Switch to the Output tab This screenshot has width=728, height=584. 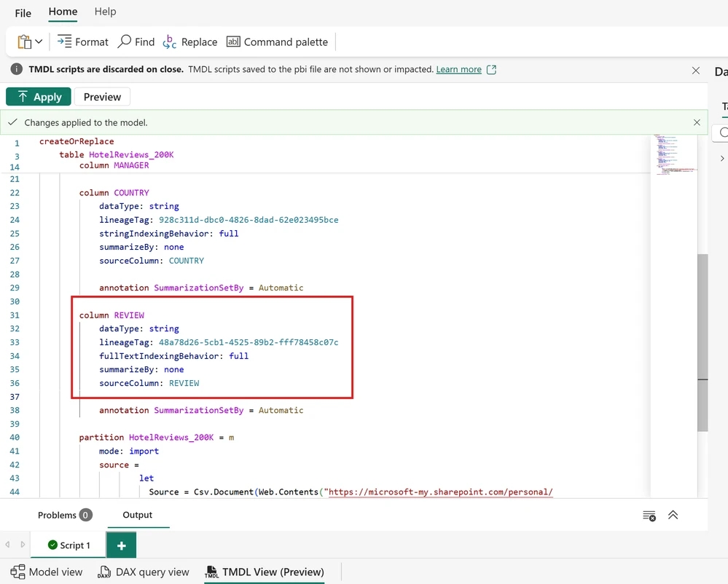tap(138, 515)
